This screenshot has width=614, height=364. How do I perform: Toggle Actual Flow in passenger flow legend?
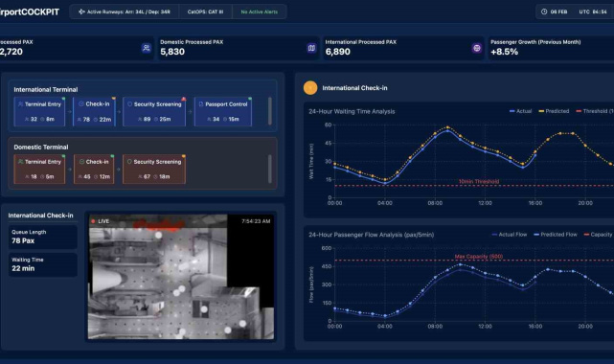[x=509, y=235]
